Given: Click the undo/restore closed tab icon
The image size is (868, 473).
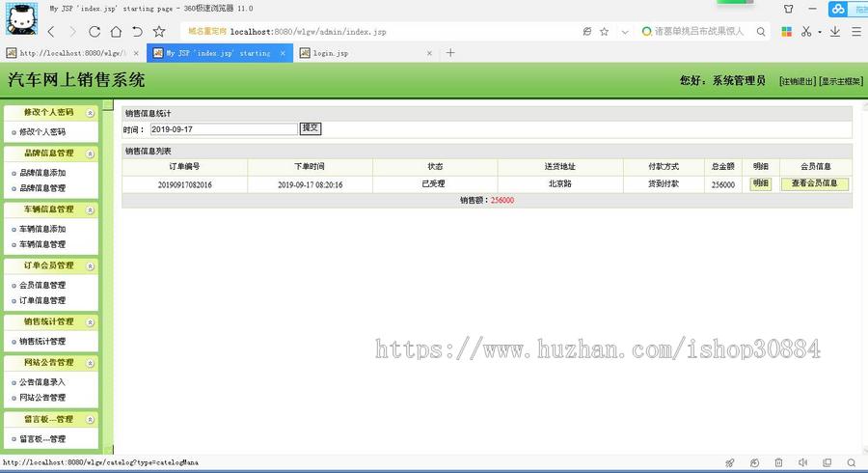Looking at the screenshot, I should 137,32.
